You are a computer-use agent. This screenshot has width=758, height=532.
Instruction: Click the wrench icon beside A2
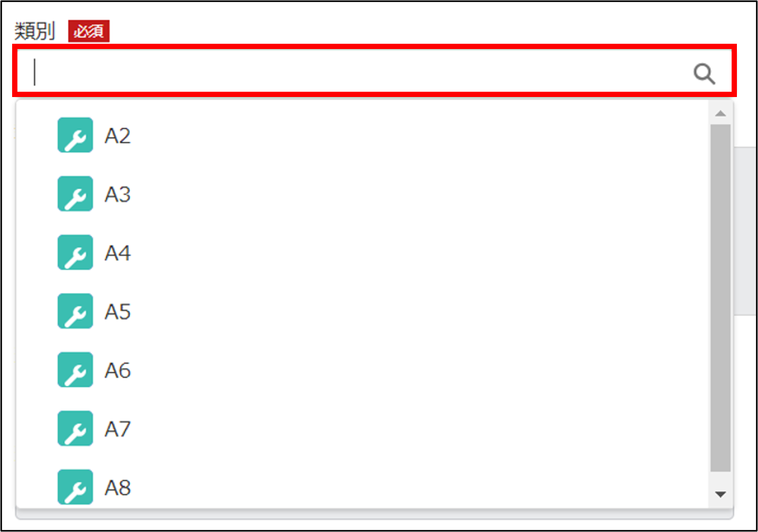[75, 136]
